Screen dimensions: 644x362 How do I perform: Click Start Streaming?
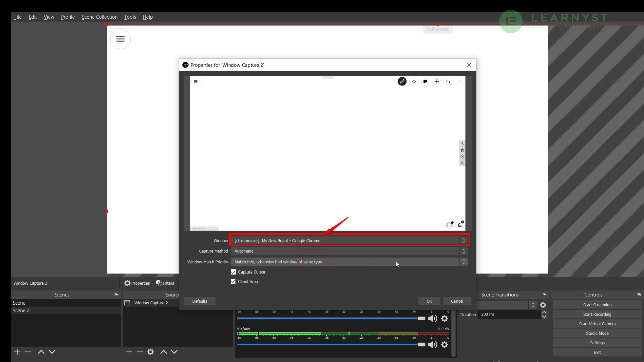[597, 305]
